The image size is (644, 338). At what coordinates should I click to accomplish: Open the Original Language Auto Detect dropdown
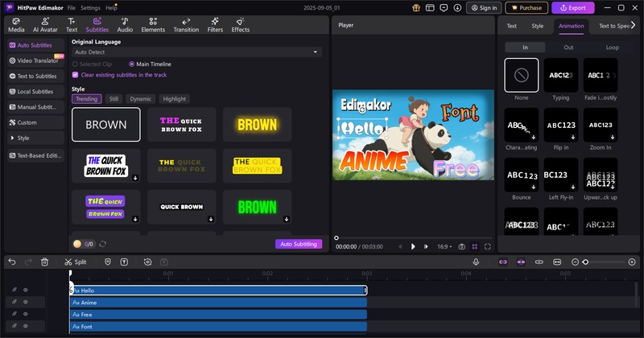pos(196,52)
